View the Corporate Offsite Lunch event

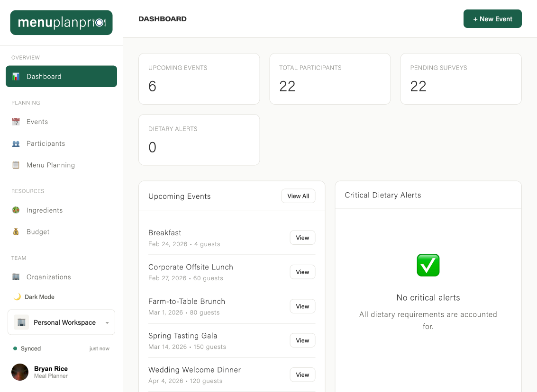[302, 272]
